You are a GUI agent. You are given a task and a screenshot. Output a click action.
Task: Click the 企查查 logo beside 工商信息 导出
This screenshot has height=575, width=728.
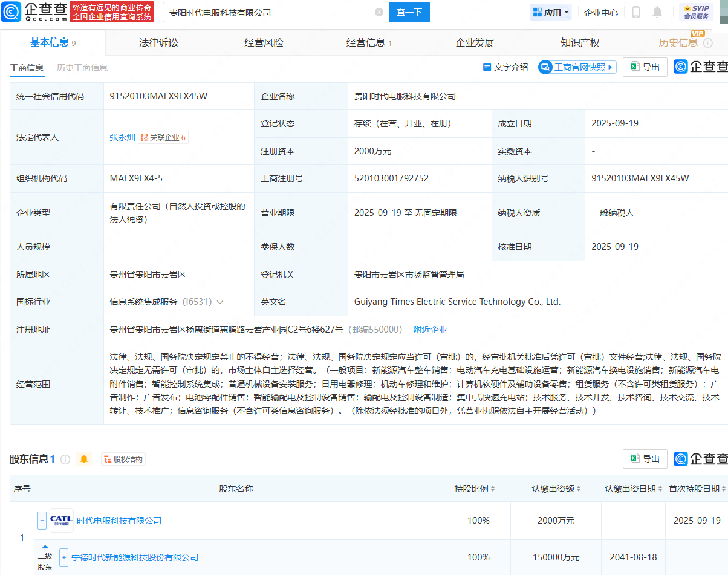pyautogui.click(x=701, y=67)
